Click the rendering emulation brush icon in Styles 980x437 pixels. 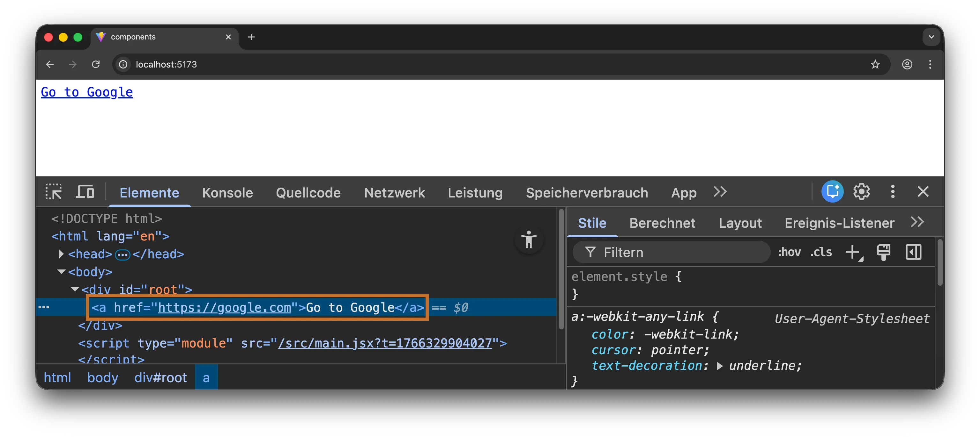pos(883,252)
